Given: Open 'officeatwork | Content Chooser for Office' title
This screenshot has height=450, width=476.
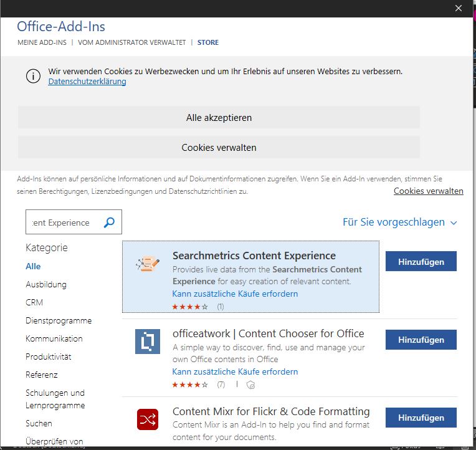Looking at the screenshot, I should (269, 333).
